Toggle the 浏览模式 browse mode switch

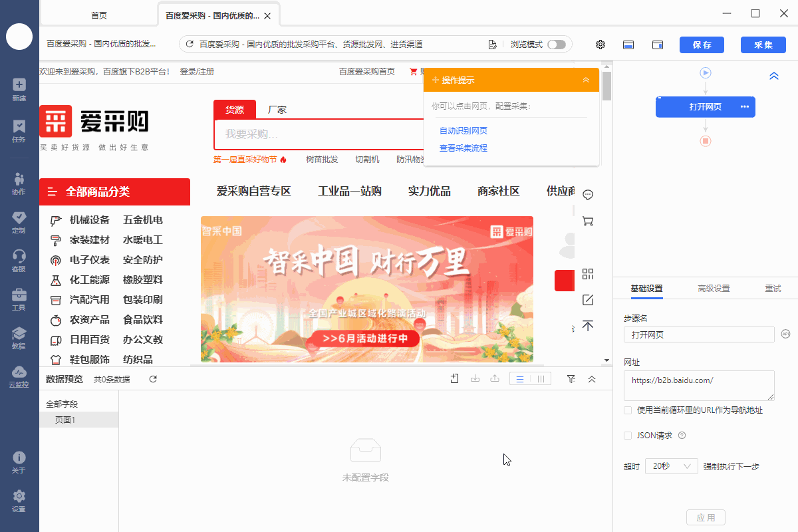tap(557, 45)
